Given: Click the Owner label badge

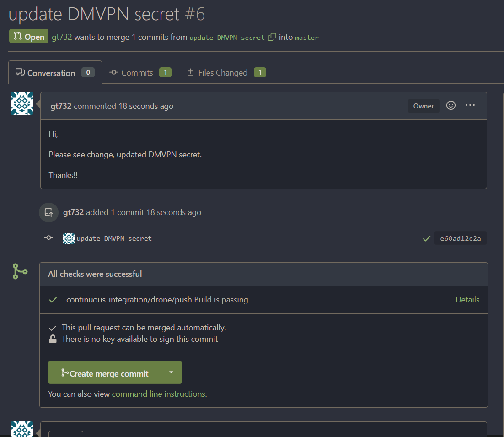Looking at the screenshot, I should pos(424,106).
